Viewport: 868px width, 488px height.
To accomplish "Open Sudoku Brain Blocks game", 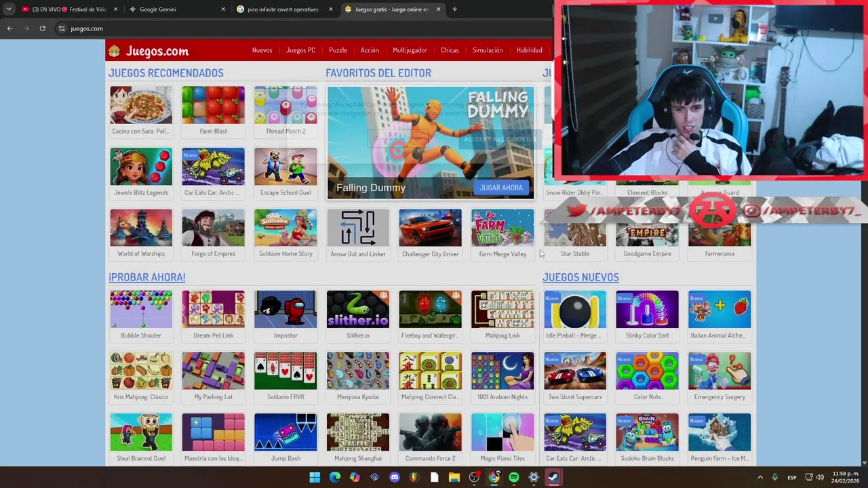I will pyautogui.click(x=647, y=438).
